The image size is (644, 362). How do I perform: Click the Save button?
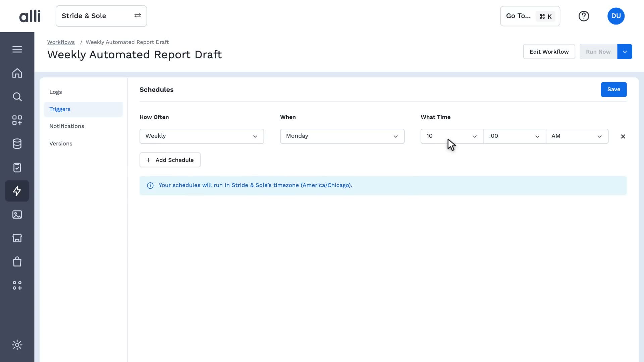pyautogui.click(x=613, y=89)
